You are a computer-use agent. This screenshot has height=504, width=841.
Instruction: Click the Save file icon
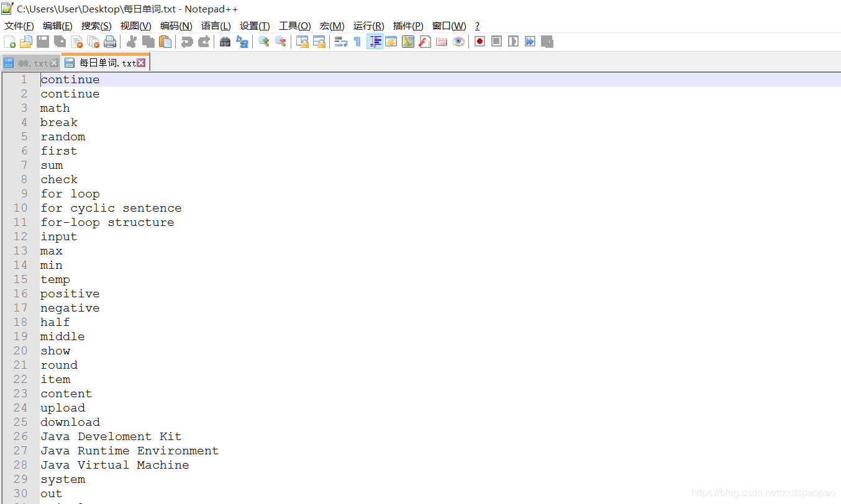(x=43, y=42)
